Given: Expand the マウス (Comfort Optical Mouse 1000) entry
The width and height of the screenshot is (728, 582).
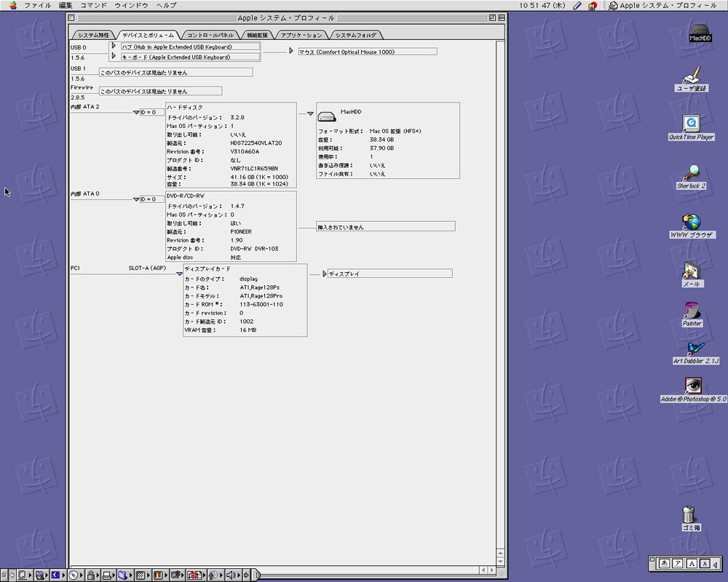Looking at the screenshot, I should 291,51.
